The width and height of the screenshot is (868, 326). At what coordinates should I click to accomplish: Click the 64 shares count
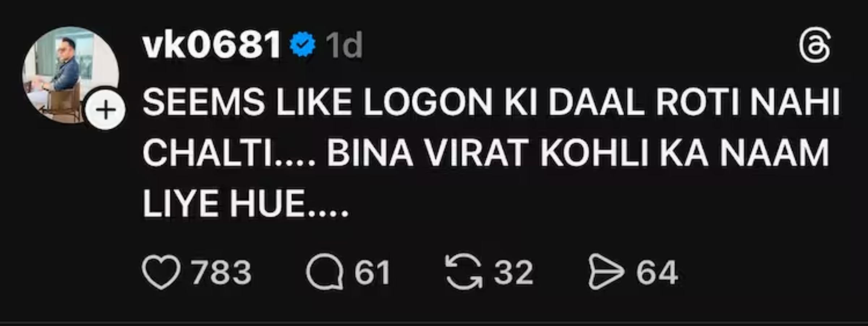[657, 272]
